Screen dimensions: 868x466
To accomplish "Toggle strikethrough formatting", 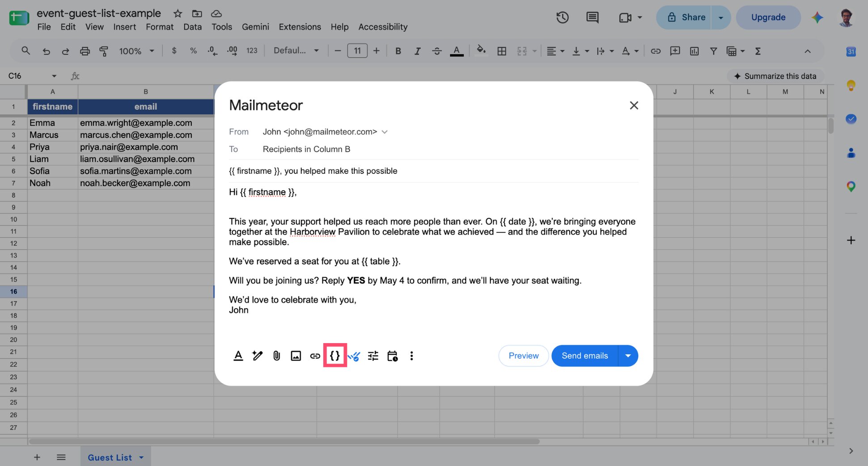I will (437, 51).
